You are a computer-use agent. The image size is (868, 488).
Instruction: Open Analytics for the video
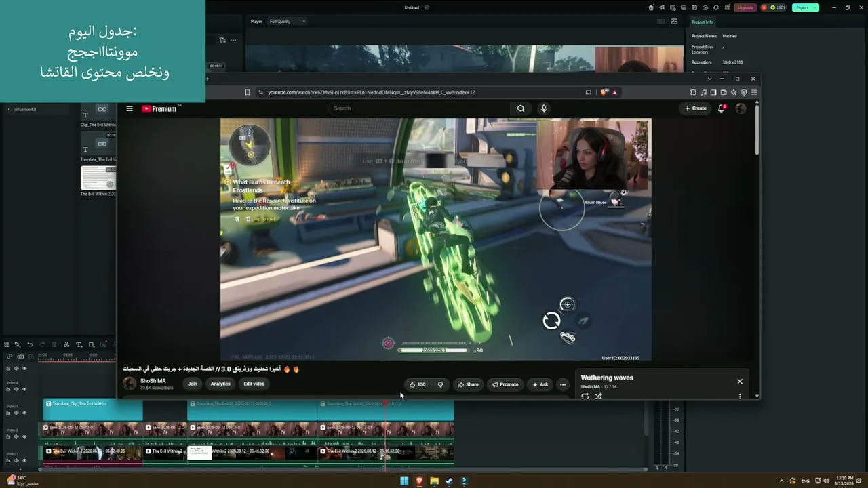click(220, 384)
